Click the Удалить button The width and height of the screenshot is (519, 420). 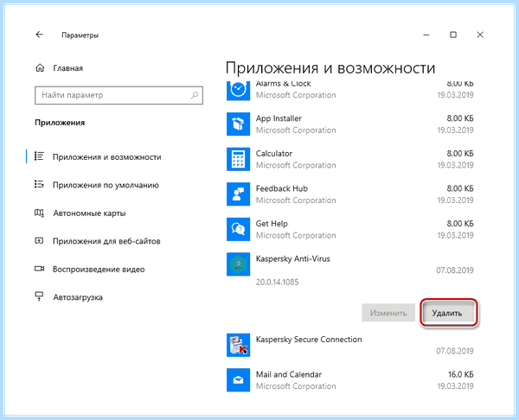tap(447, 313)
